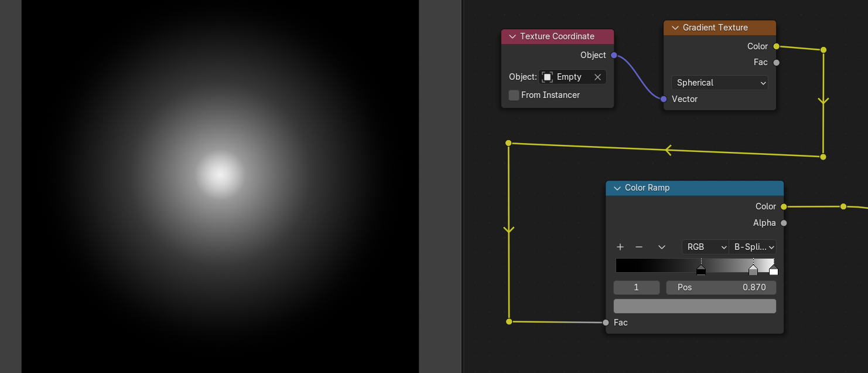Select the black color stop on the ramp
The width and height of the screenshot is (868, 373).
pos(701,270)
